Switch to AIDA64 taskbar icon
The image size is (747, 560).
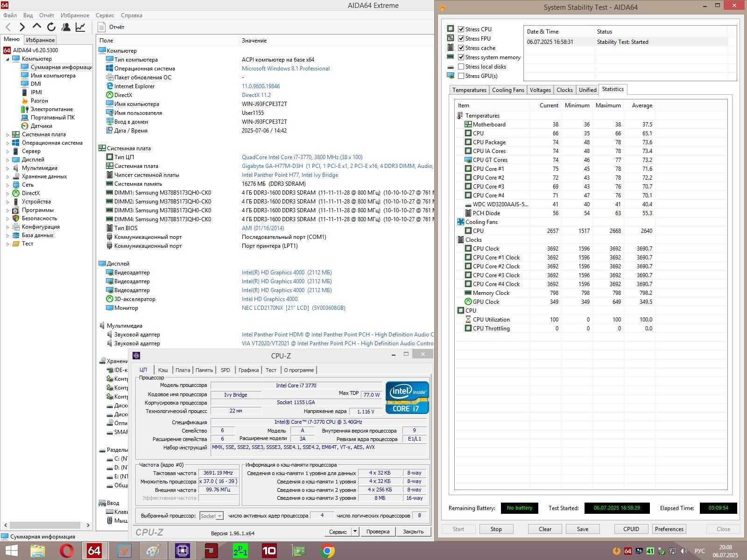[x=95, y=551]
